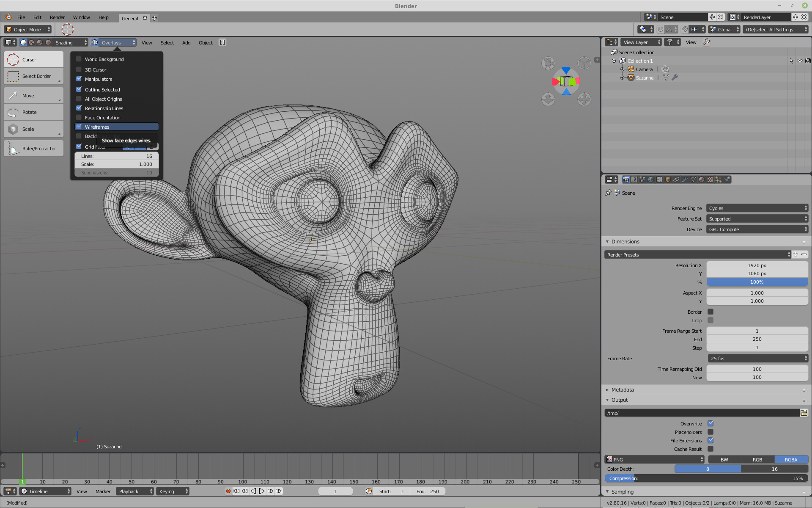
Task: Drag the Compression percentage slider
Action: pyautogui.click(x=705, y=478)
